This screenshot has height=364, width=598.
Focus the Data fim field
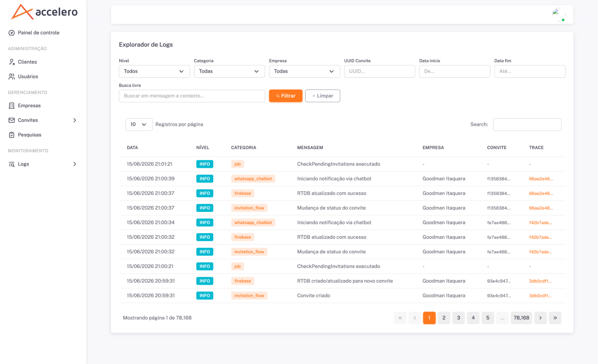pyautogui.click(x=530, y=71)
